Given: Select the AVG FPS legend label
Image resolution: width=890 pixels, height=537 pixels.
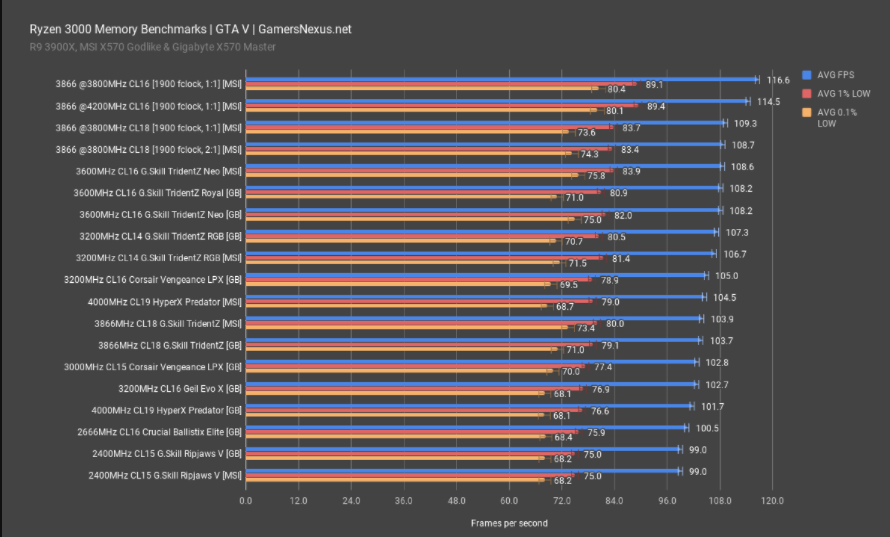Looking at the screenshot, I should (x=836, y=75).
